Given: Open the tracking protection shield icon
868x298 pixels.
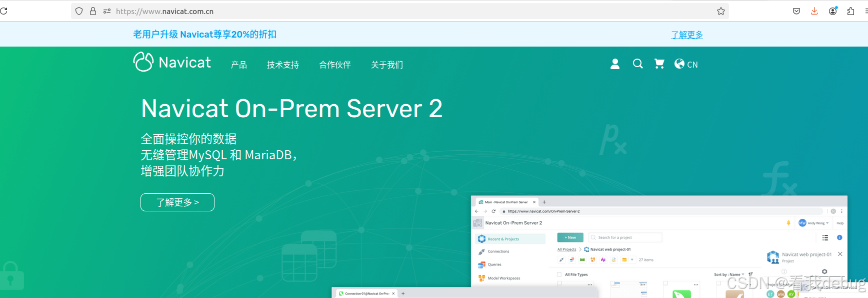Looking at the screenshot, I should [79, 11].
